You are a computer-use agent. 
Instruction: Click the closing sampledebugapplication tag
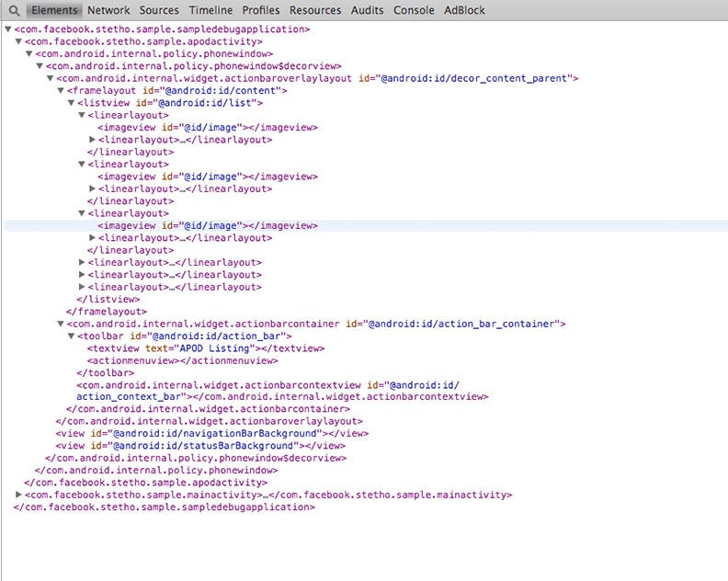(165, 507)
